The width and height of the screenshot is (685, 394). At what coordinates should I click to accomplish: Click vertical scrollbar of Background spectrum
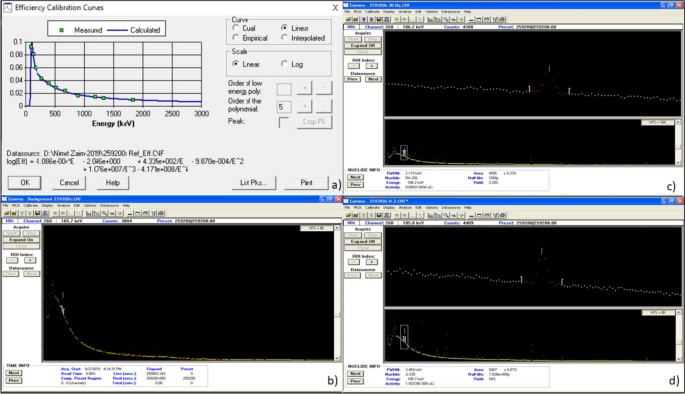[x=337, y=294]
